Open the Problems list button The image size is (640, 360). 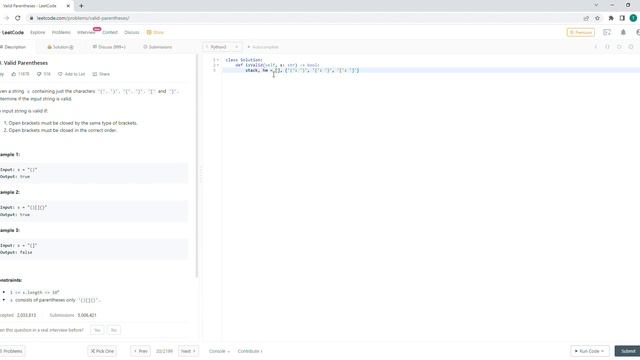coord(12,351)
